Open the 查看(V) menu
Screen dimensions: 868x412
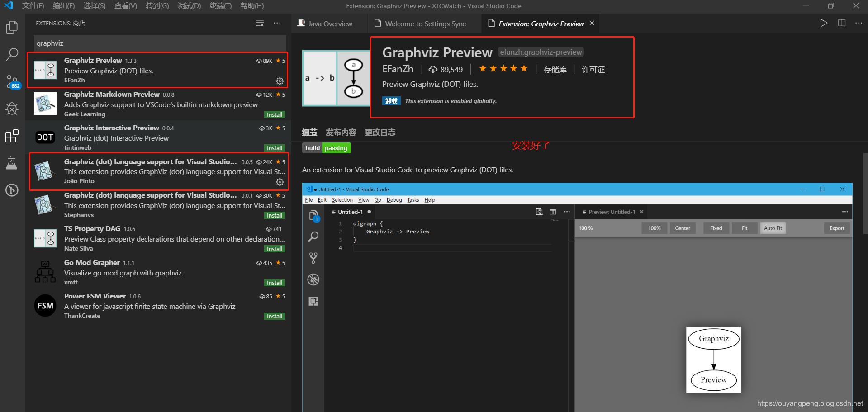click(125, 6)
